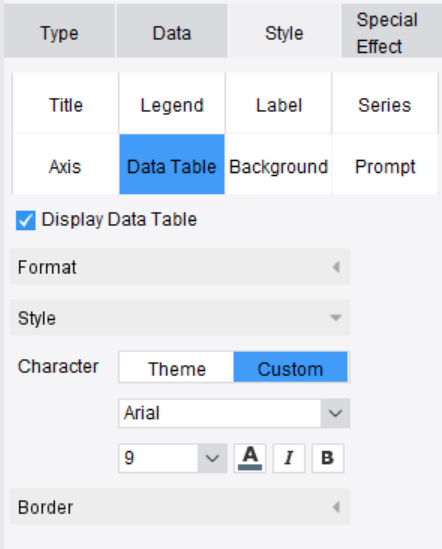Expand the Format section

(180, 267)
